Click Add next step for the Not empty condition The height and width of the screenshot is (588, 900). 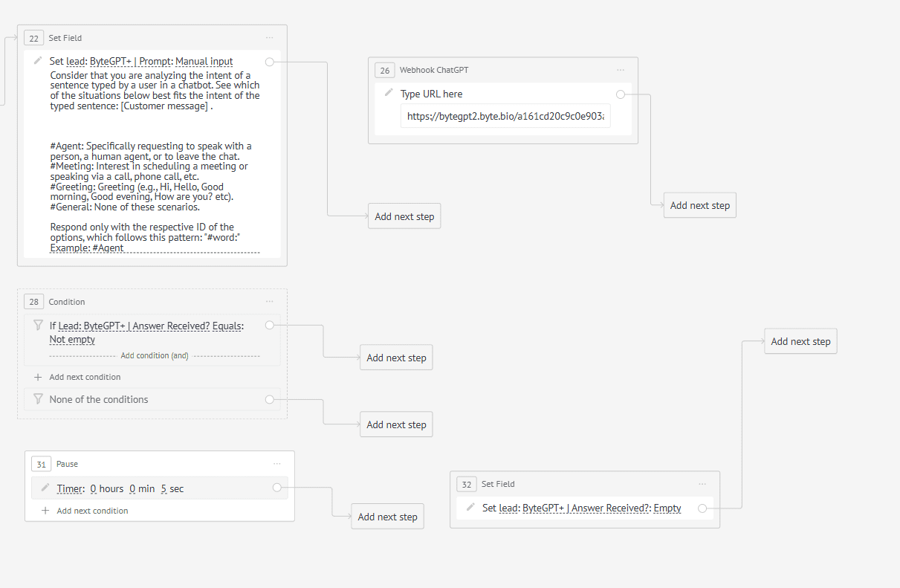click(396, 358)
